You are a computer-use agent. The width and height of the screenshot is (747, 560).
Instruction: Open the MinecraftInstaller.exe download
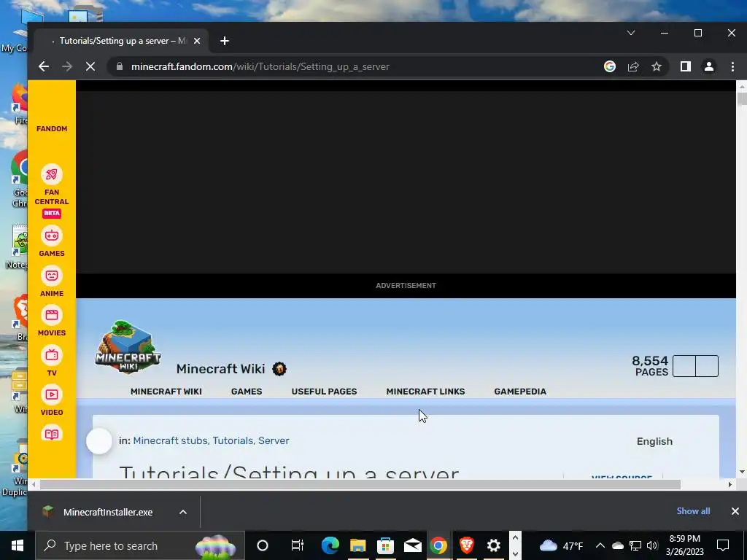click(x=108, y=513)
